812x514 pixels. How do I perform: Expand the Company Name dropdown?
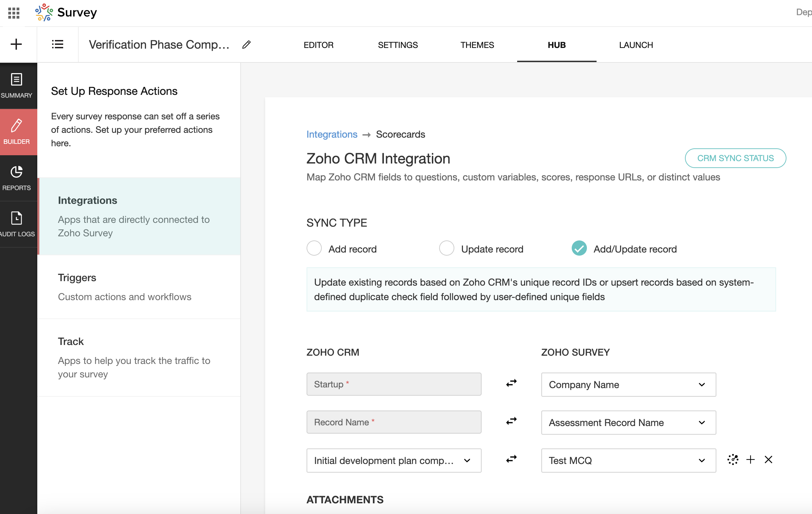[x=628, y=385]
